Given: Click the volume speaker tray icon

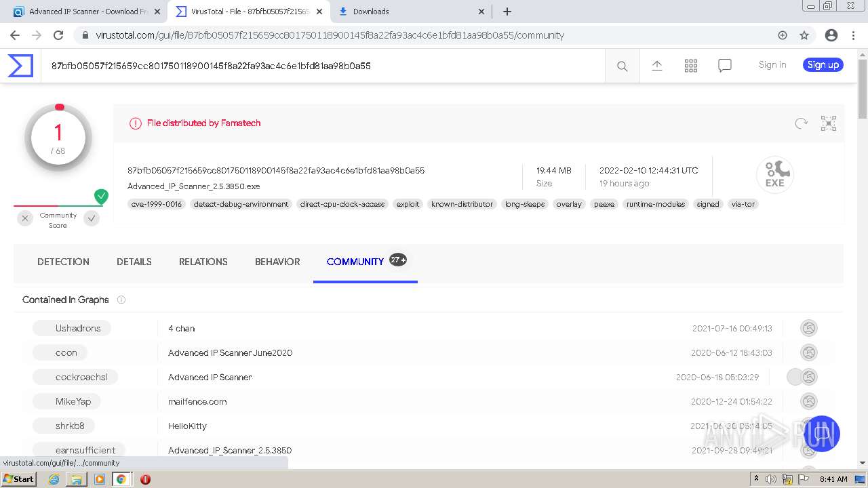Looking at the screenshot, I should click(771, 479).
